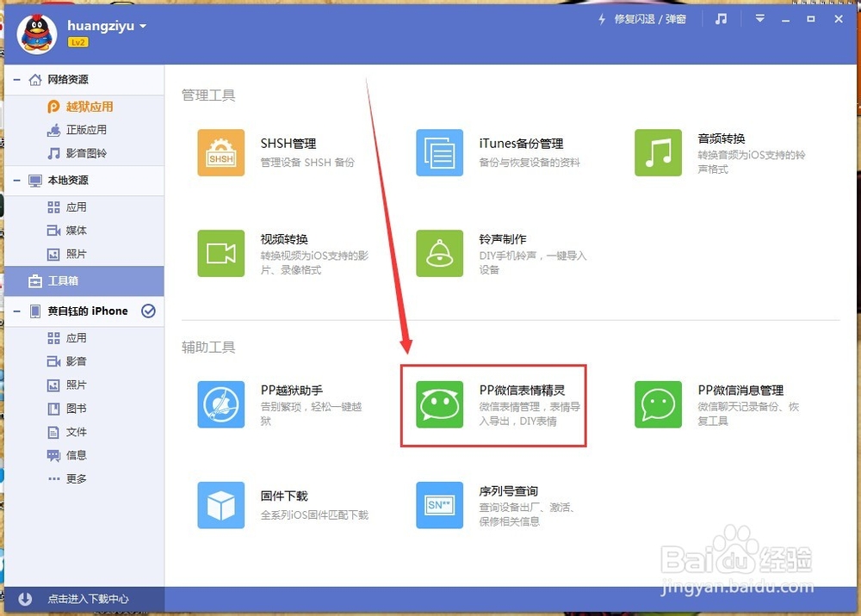Start the PP越狱助手 jailbreak assistant

[x=221, y=404]
